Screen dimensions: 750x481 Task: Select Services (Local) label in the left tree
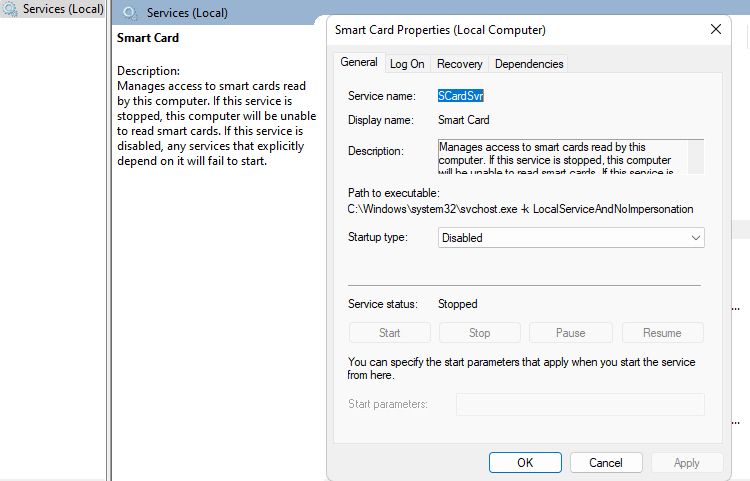point(63,9)
